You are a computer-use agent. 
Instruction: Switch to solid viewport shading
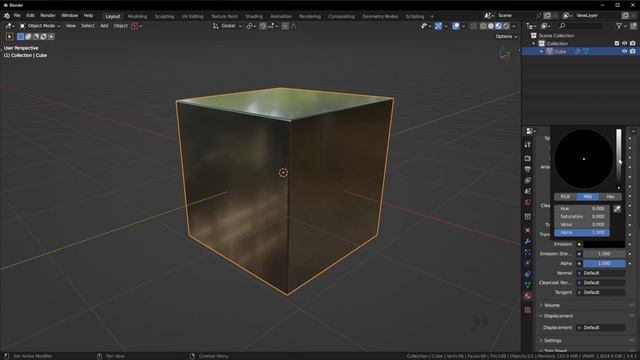491,26
